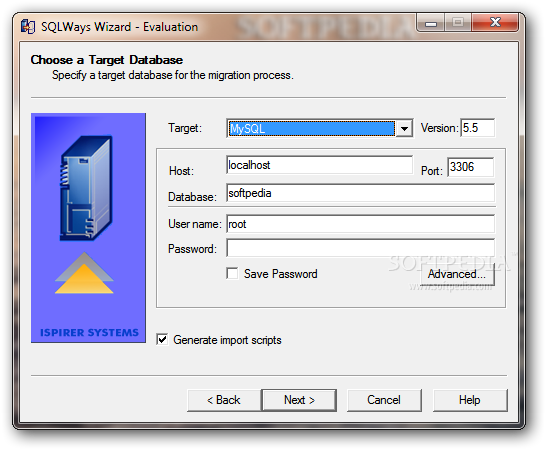Click the empty Password field
This screenshot has width=546, height=450.
click(360, 248)
